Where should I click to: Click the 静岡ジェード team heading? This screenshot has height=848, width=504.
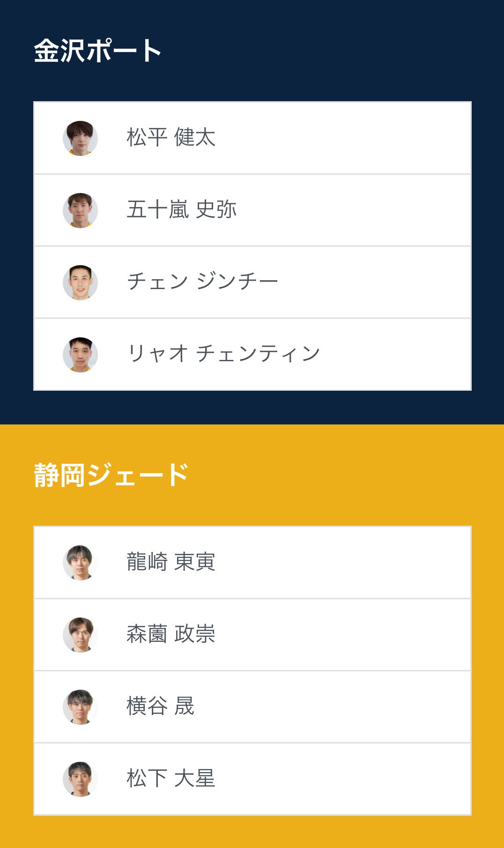click(111, 475)
